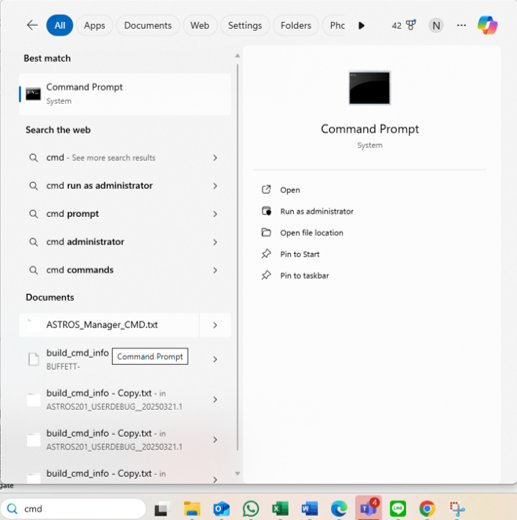Click the taskbar search box containing cmd
The width and height of the screenshot is (517, 520).
tap(73, 509)
